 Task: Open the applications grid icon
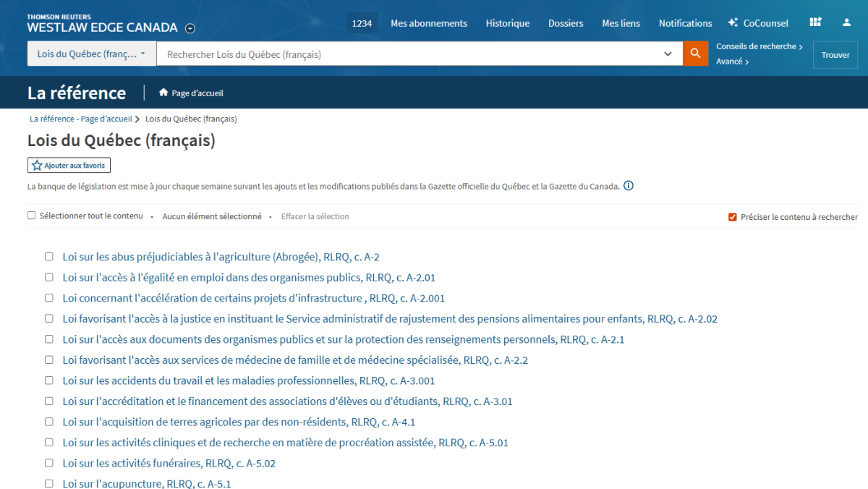[815, 23]
